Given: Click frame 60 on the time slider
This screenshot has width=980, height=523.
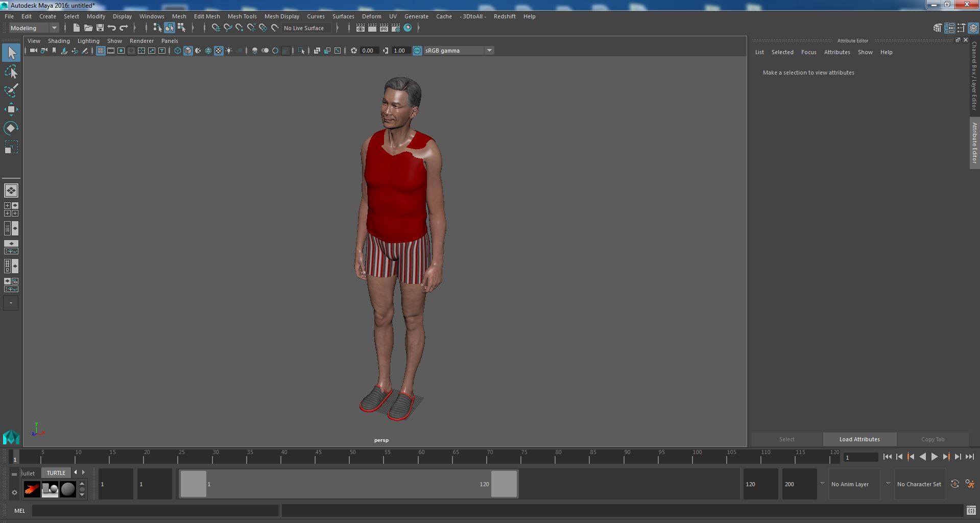Looking at the screenshot, I should pos(421,457).
